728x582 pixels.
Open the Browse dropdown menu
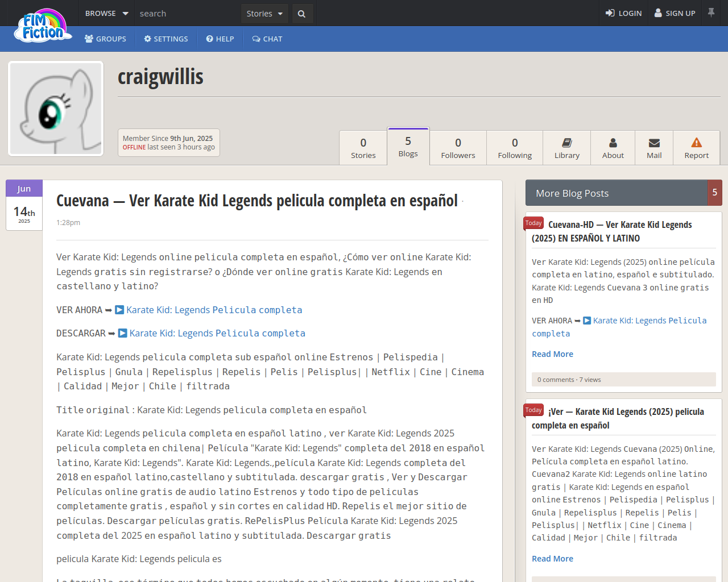[107, 13]
